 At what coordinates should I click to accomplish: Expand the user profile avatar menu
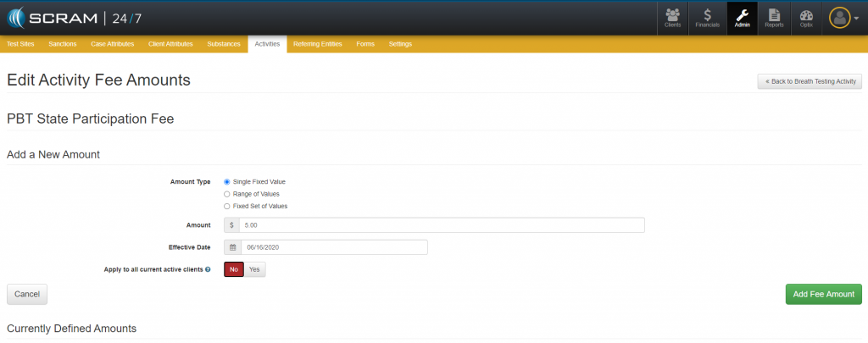(x=843, y=18)
